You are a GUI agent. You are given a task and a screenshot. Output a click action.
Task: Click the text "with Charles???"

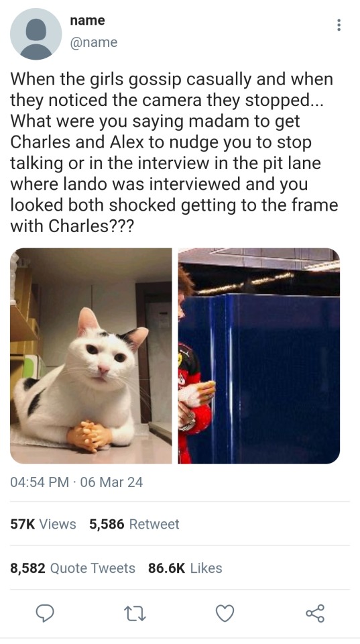pos(72,226)
